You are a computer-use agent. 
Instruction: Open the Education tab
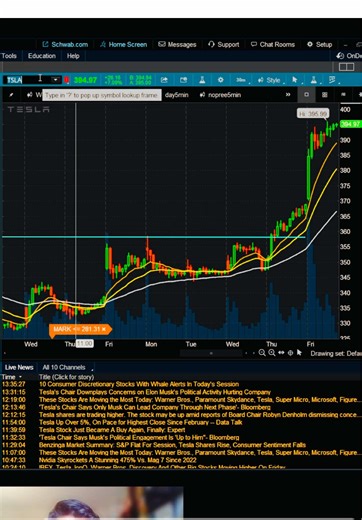42,56
